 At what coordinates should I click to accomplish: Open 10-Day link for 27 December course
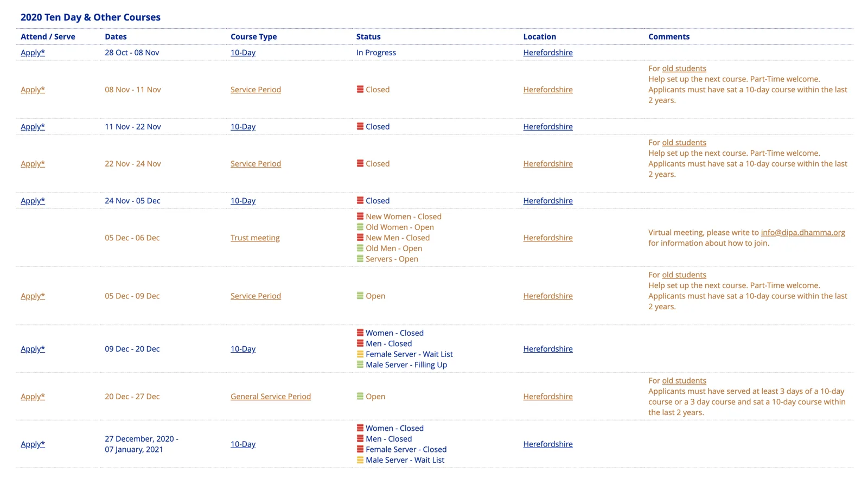tap(243, 444)
